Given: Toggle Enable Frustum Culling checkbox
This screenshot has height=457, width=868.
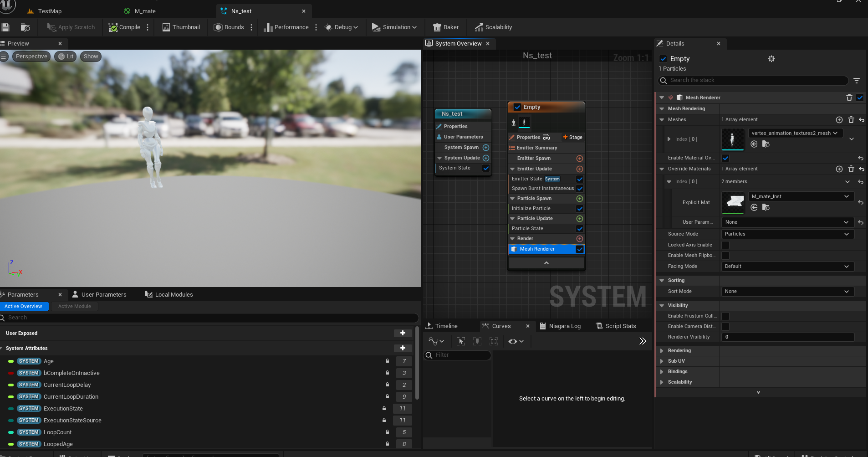Looking at the screenshot, I should 725,316.
